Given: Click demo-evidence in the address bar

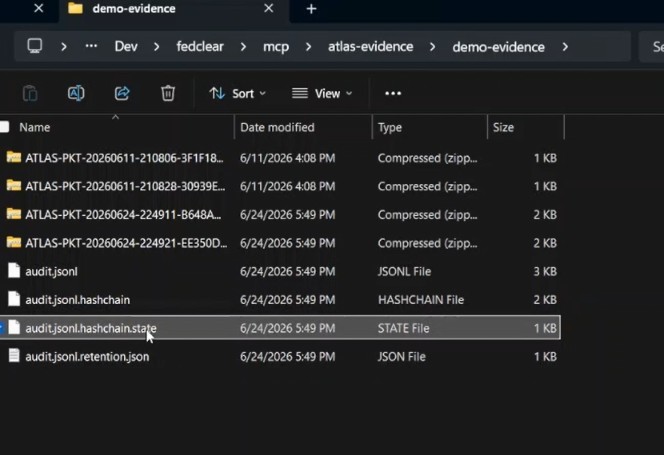Looking at the screenshot, I should [x=498, y=47].
